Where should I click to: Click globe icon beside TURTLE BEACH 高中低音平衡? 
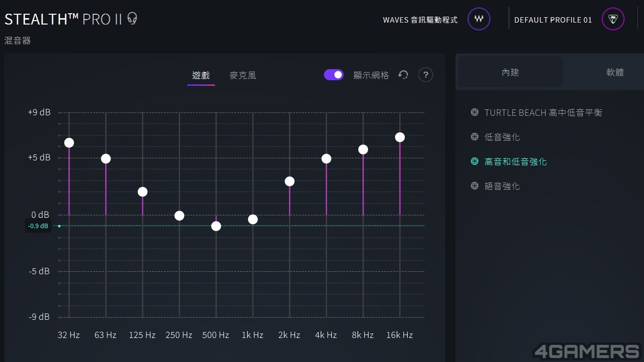point(474,112)
